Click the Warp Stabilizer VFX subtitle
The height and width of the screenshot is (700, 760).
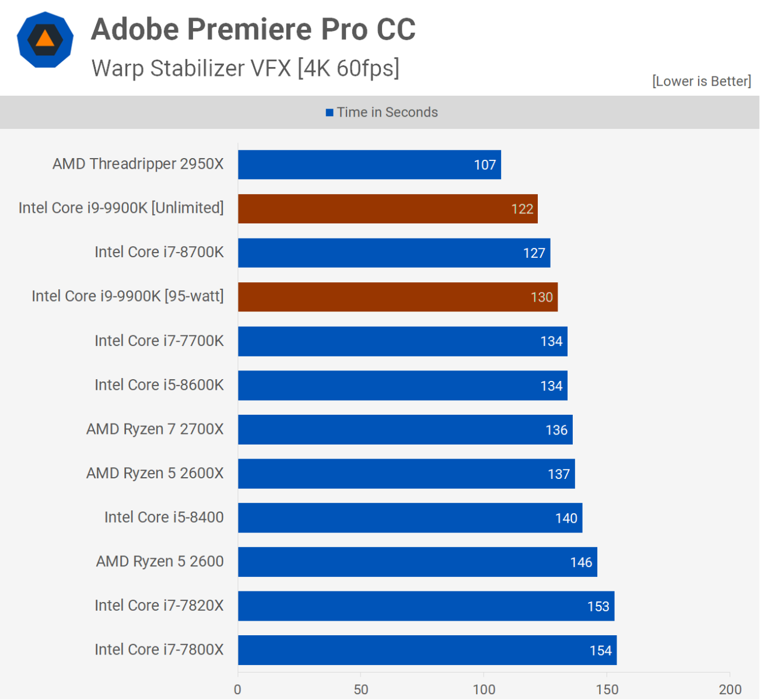[x=245, y=68]
